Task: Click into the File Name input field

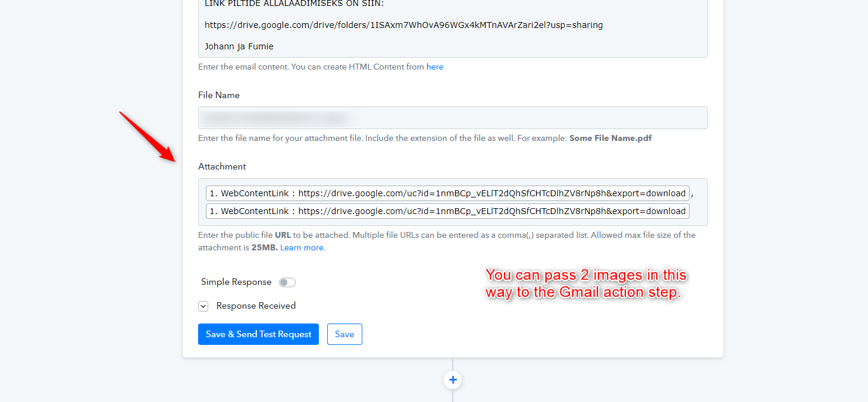Action: [x=453, y=118]
